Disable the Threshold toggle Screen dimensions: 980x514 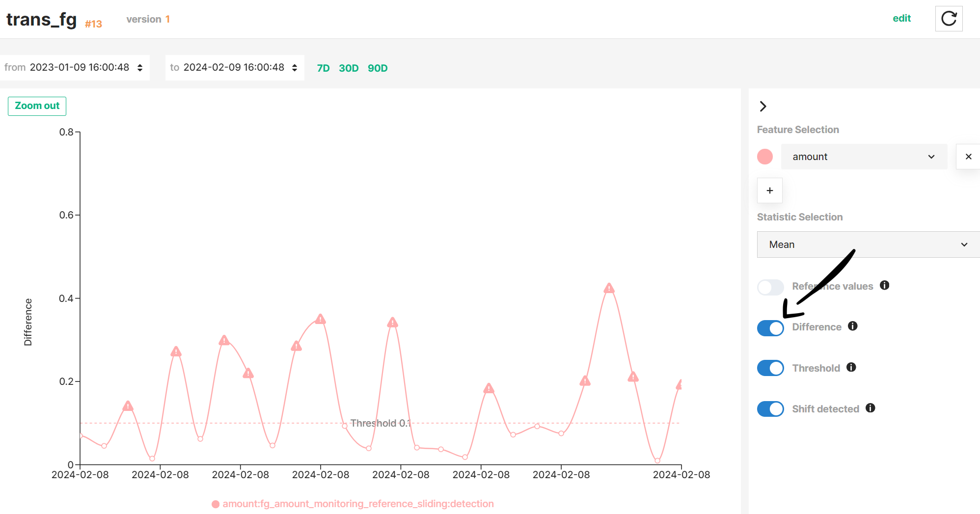coord(770,368)
